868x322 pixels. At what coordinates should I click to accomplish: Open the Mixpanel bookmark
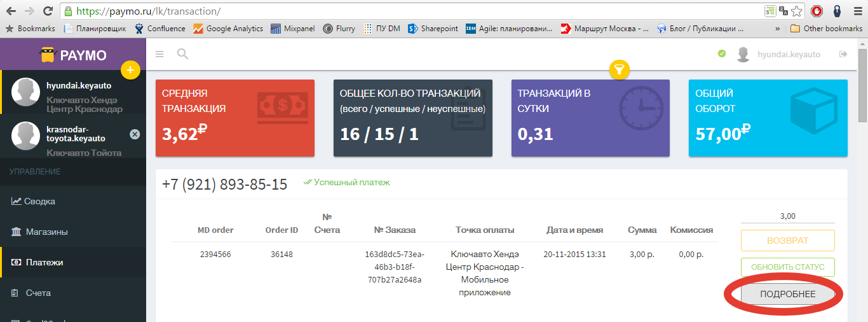click(x=292, y=29)
